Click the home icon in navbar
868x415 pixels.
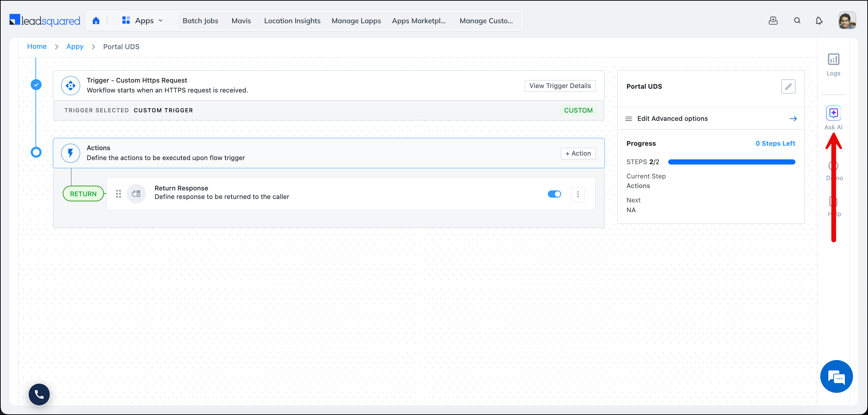pyautogui.click(x=96, y=21)
